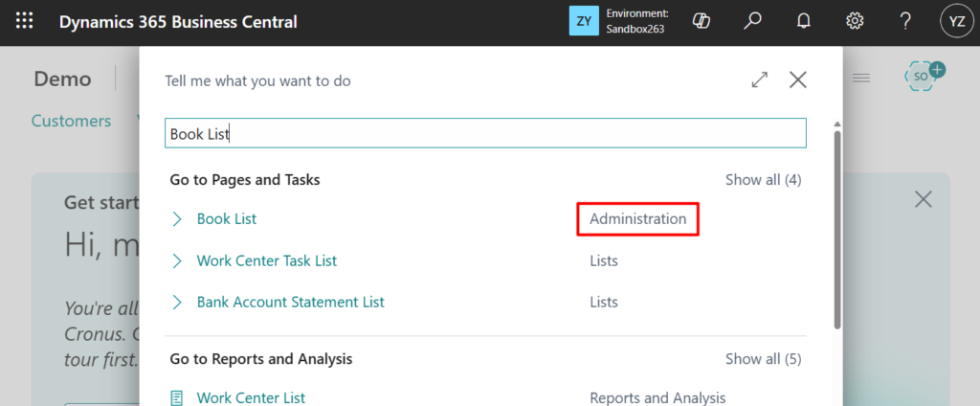Screen dimensions: 980x406
Task: Expand the search dialog to full size
Action: pyautogui.click(x=760, y=80)
